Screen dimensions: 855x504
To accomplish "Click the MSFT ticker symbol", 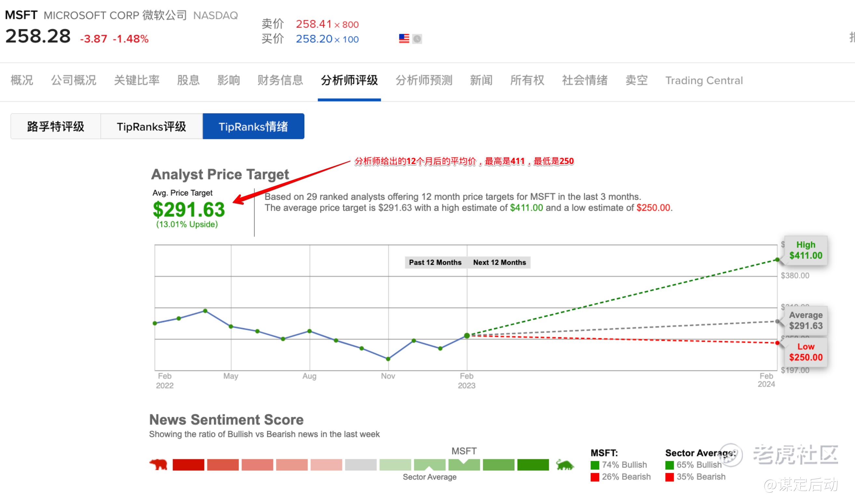I will click(21, 15).
